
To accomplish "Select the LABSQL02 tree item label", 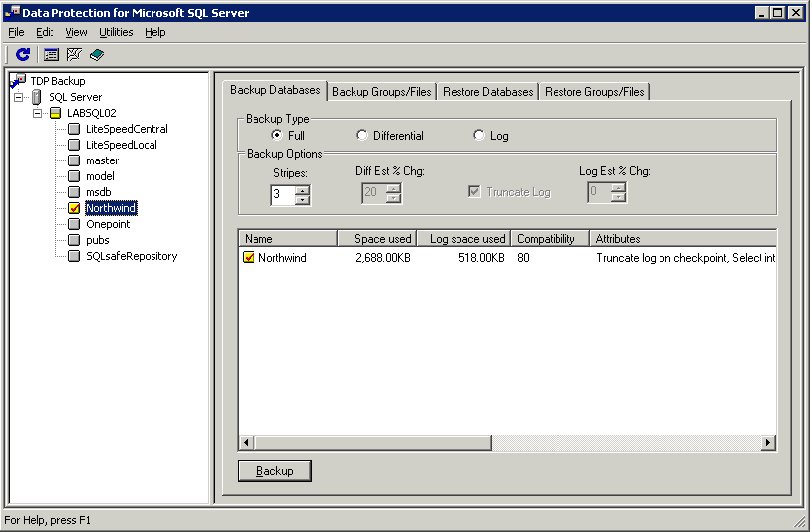I will pyautogui.click(x=92, y=113).
